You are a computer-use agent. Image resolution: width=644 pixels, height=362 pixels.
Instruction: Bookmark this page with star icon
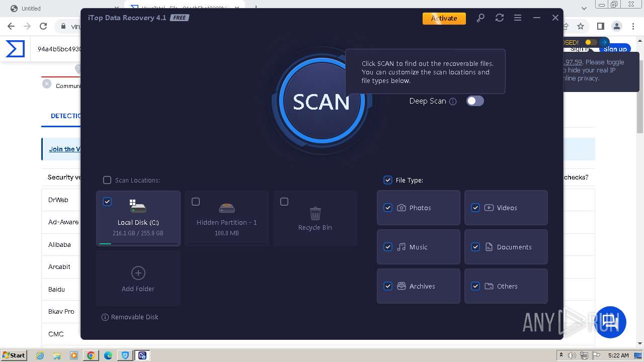pyautogui.click(x=581, y=26)
